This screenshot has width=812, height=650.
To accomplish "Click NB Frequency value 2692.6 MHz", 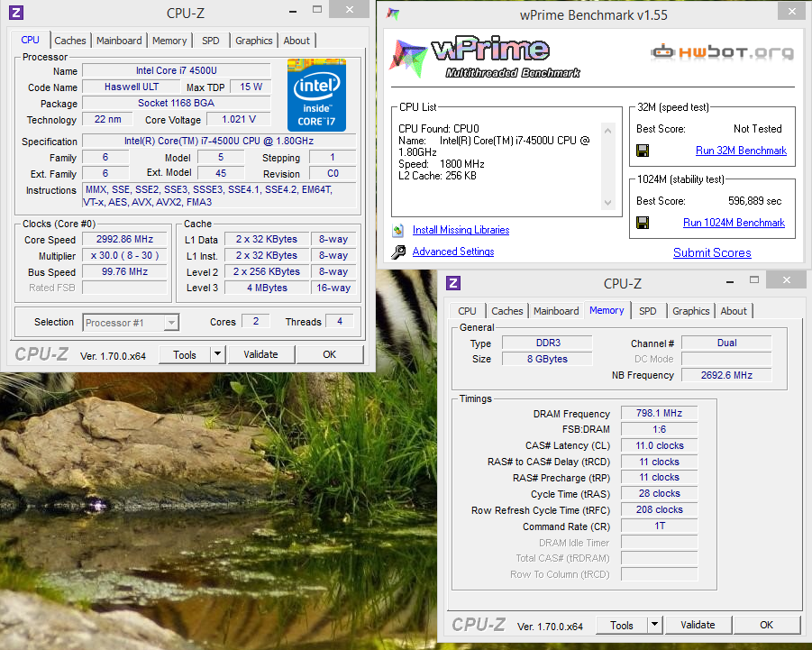I will (x=726, y=375).
